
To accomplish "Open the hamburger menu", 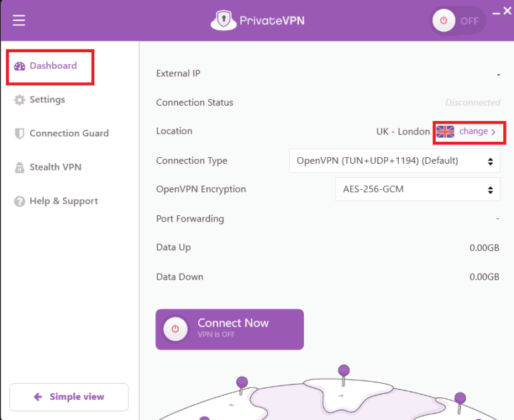I will click(19, 21).
